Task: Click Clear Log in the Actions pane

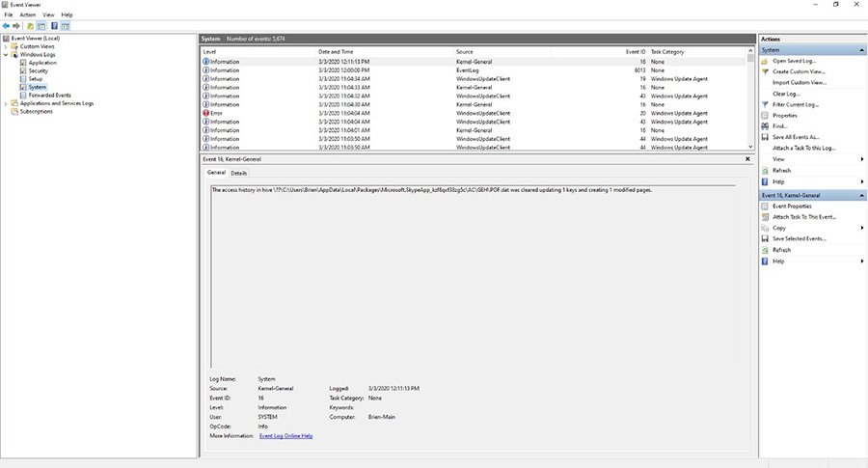Action: (x=786, y=94)
